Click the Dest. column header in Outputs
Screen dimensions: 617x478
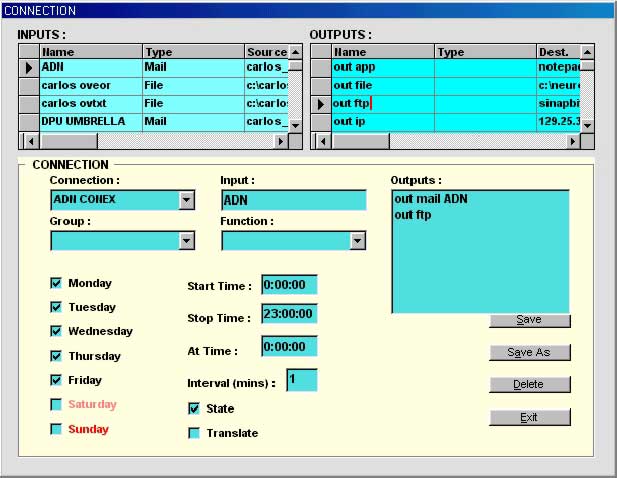point(556,51)
